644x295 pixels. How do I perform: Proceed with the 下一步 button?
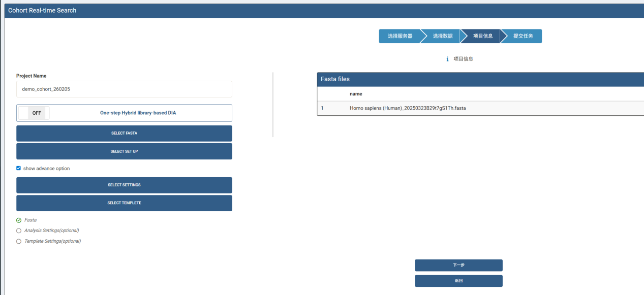pos(458,265)
